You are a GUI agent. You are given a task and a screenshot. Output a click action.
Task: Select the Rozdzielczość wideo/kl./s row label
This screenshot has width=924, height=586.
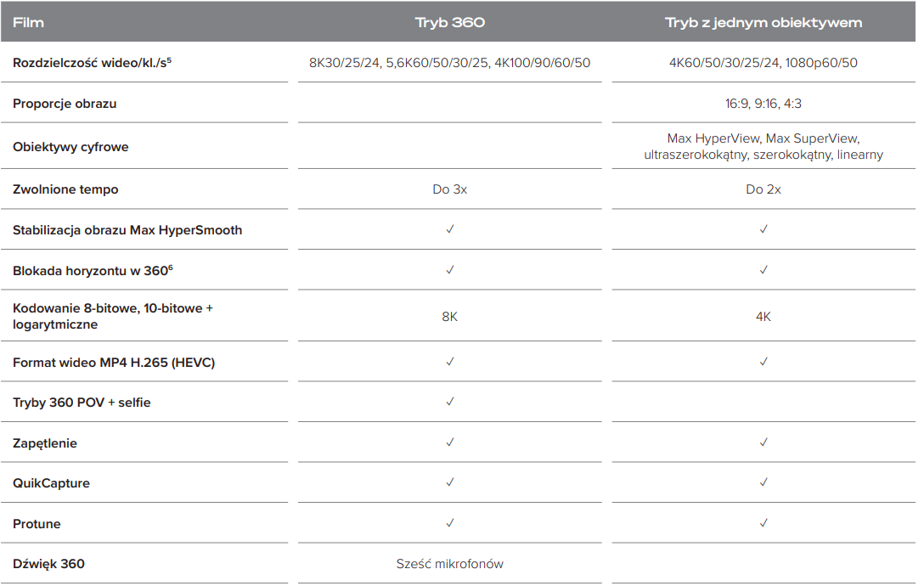click(x=92, y=63)
